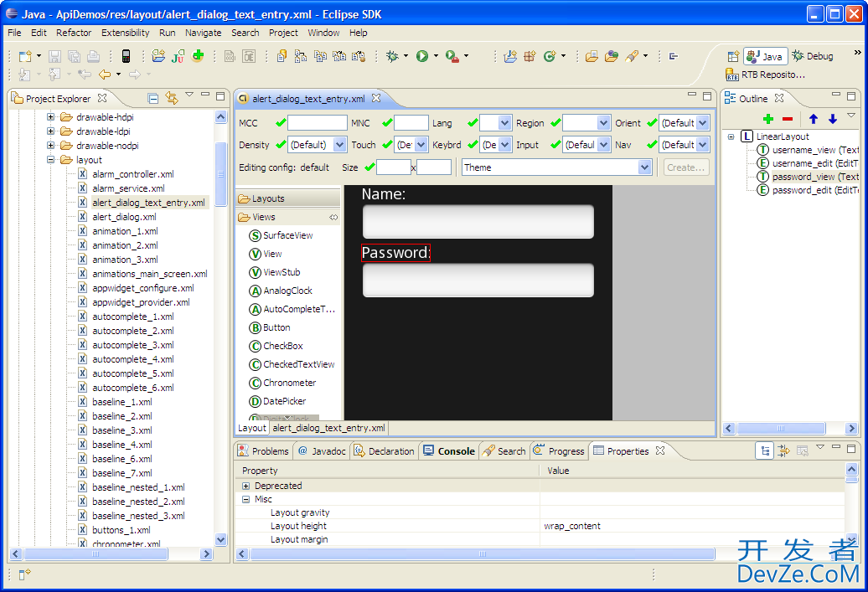Move element down with the blue down arrow
This screenshot has height=592, width=868.
click(x=833, y=118)
